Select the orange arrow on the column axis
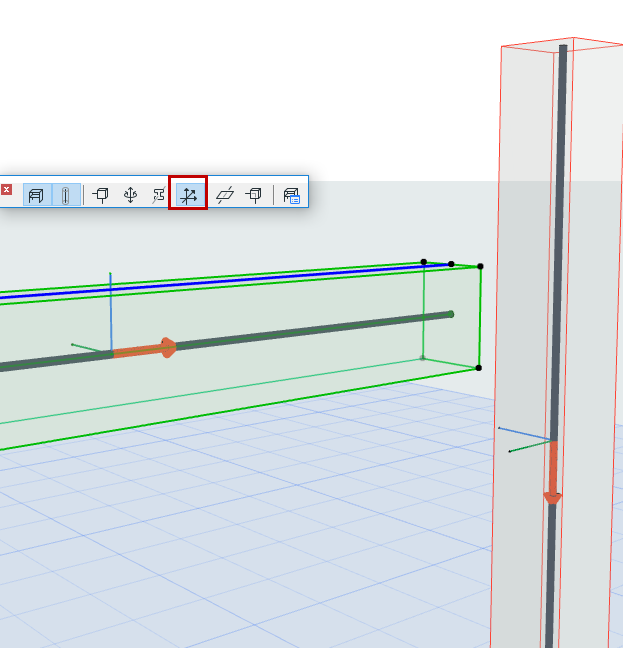This screenshot has width=623, height=648. (x=553, y=472)
